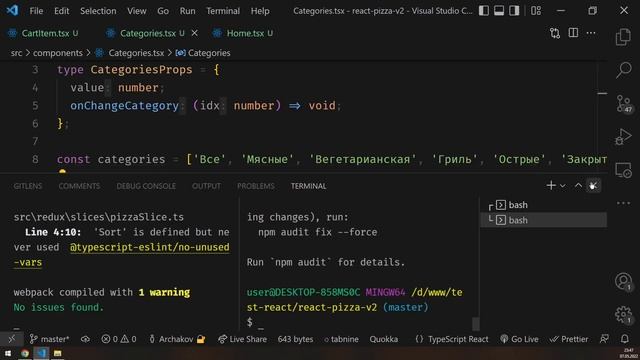Switch to the PROBLEMS panel tab
The image size is (640, 360).
click(256, 186)
